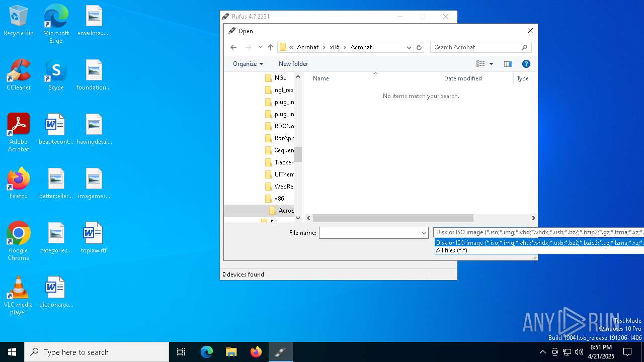Select the imagemes image file on the desktop
644x362 pixels.
tap(94, 184)
